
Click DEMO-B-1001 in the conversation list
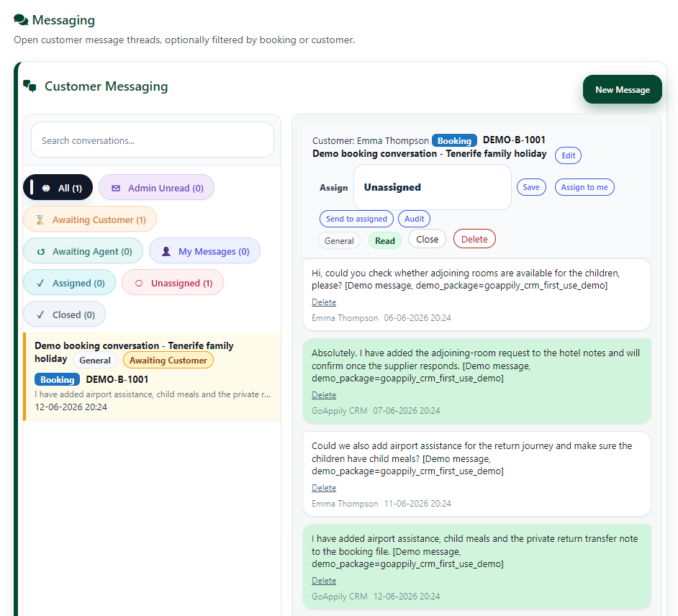coord(117,379)
